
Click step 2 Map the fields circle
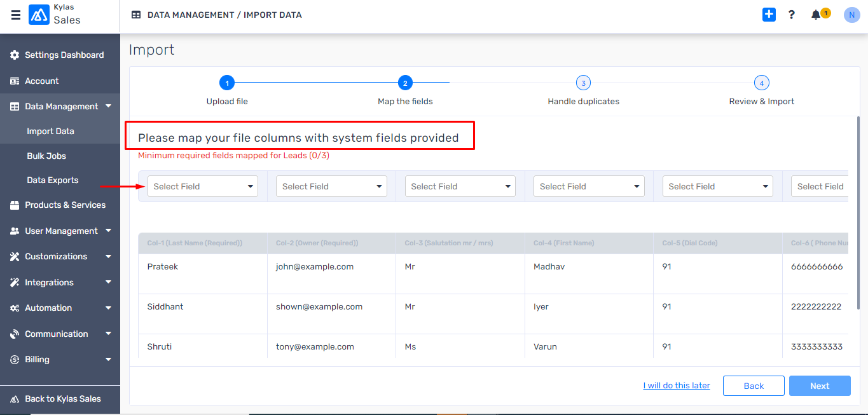pos(405,83)
